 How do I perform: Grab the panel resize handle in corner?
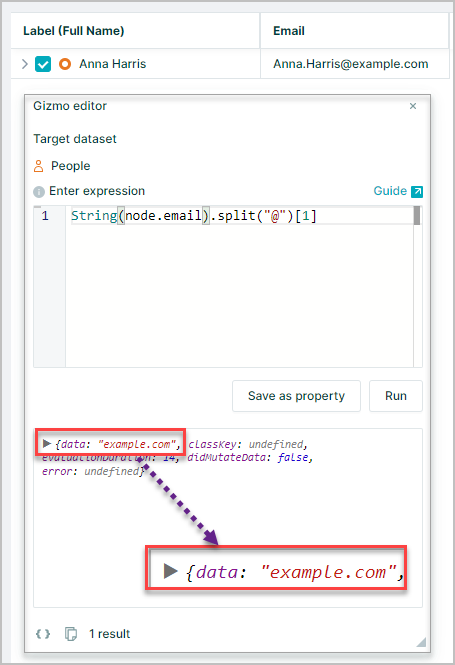421,642
